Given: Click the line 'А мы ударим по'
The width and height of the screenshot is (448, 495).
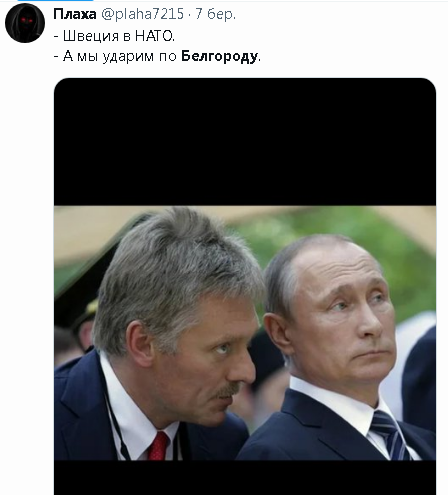Looking at the screenshot, I should pos(115,56).
